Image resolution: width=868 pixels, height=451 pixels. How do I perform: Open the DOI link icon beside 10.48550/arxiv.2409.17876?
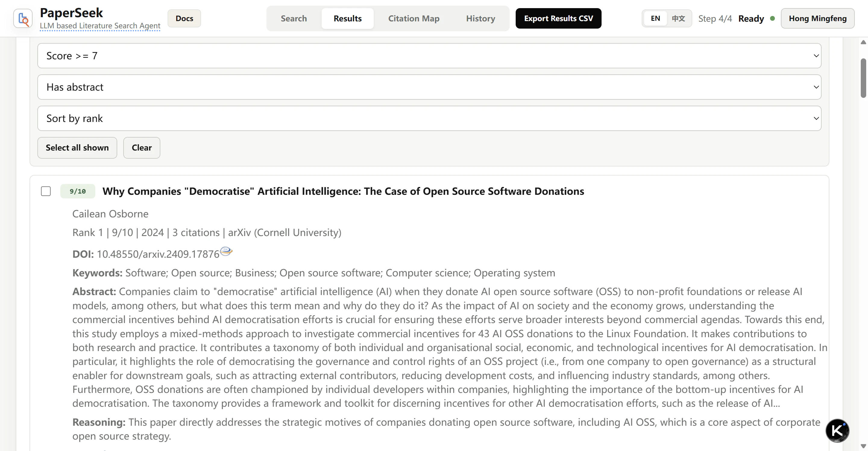point(226,251)
